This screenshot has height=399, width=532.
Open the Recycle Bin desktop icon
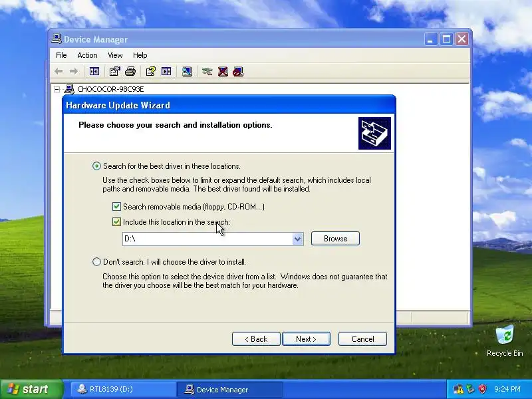click(x=505, y=341)
